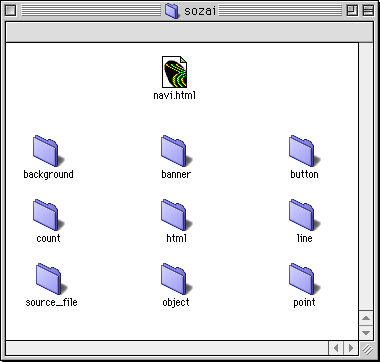Click the vertical scrollbar down arrow

366,333
